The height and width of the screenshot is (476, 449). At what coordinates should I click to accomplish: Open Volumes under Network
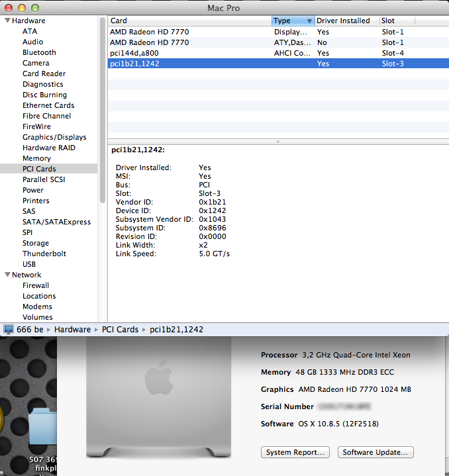click(x=37, y=317)
